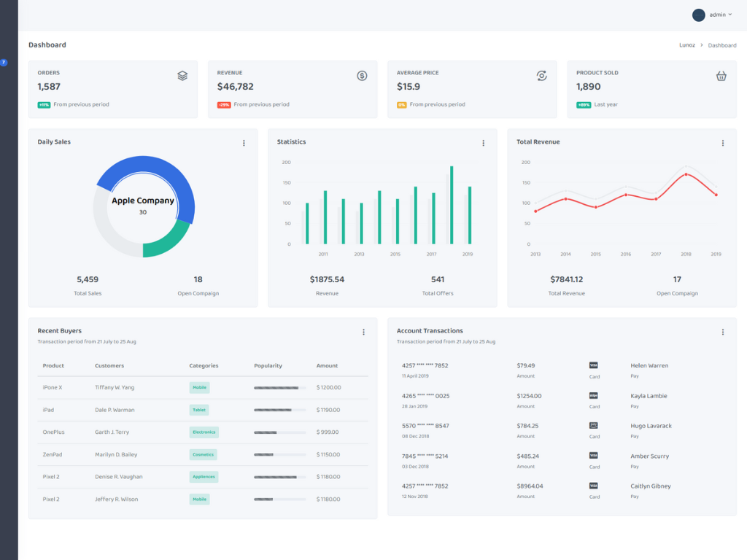Click the Average Price refresh icon

coord(541,76)
